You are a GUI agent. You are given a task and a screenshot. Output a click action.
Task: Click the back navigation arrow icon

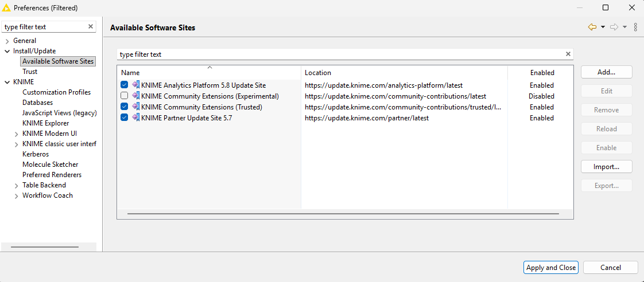click(592, 27)
